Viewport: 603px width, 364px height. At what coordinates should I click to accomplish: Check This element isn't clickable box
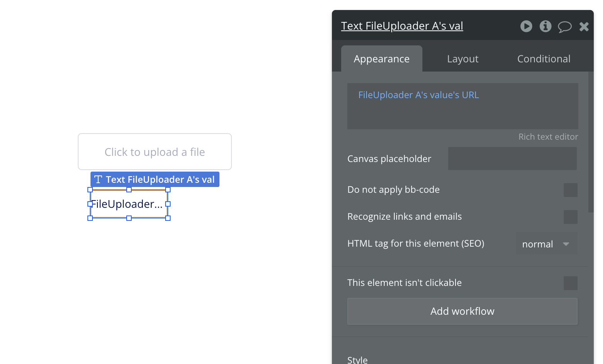(570, 283)
